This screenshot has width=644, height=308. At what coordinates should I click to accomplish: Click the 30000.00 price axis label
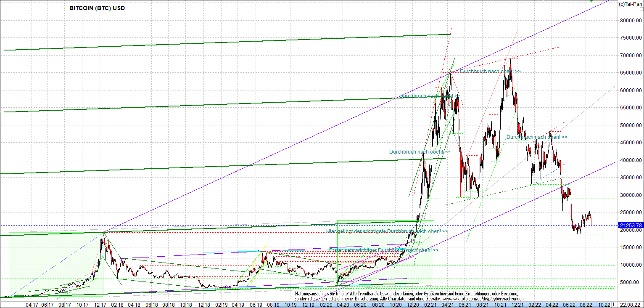[x=631, y=195]
